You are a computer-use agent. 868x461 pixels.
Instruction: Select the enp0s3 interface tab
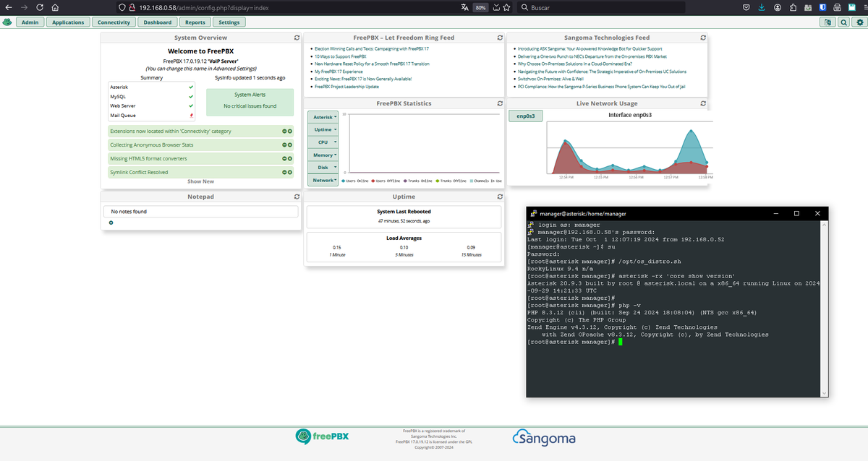pyautogui.click(x=526, y=116)
